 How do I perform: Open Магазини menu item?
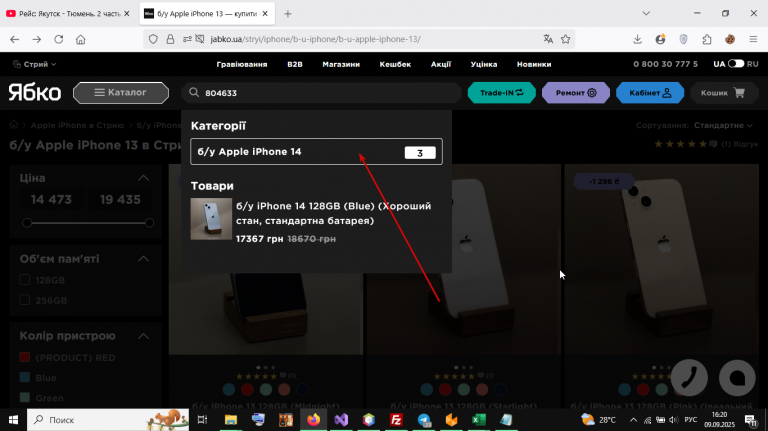point(341,64)
